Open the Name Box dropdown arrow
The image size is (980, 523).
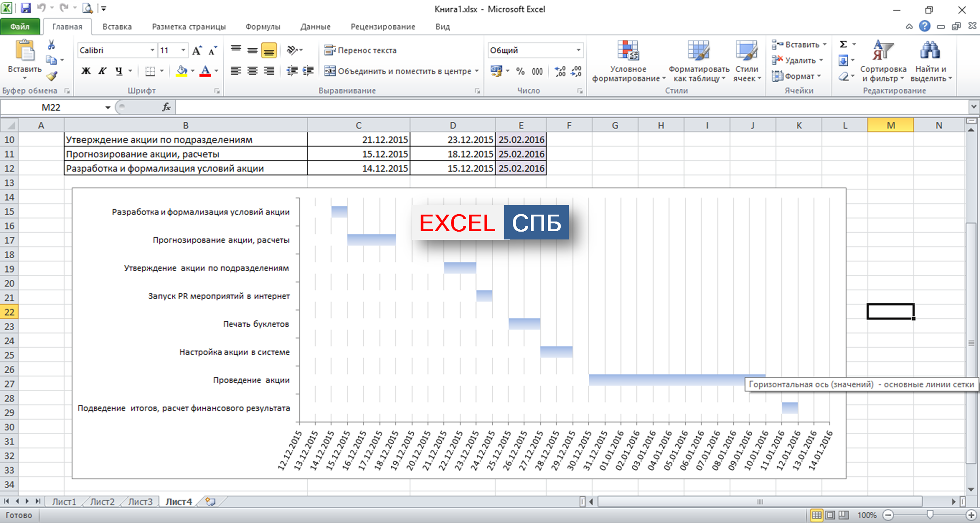pos(107,108)
